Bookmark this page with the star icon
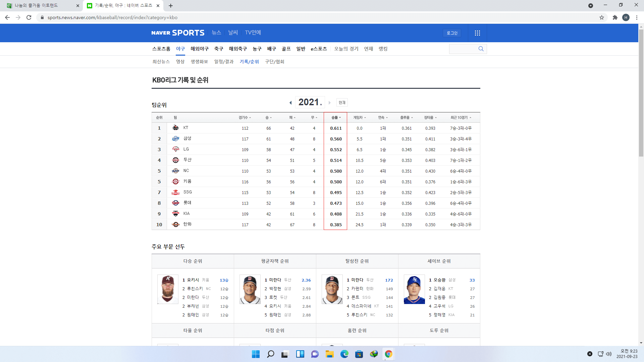The width and height of the screenshot is (644, 362). pyautogui.click(x=602, y=17)
